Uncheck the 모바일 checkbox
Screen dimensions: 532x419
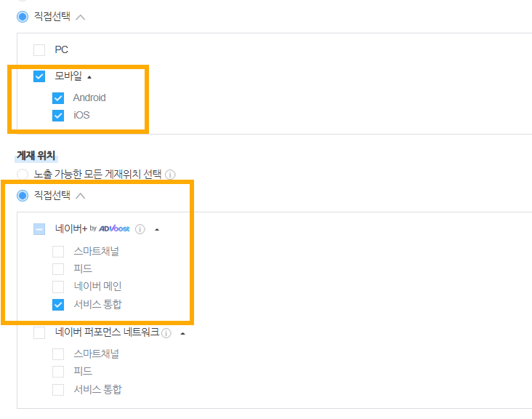point(39,76)
